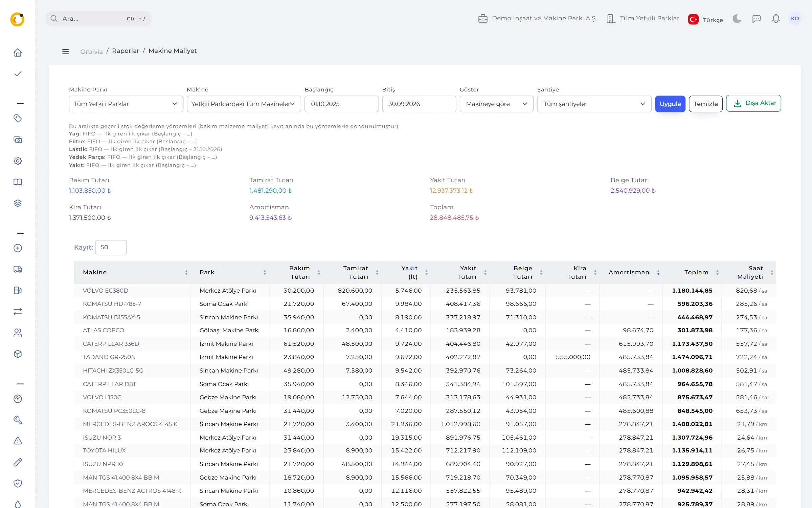This screenshot has height=508, width=812.
Task: Expand the Makine Parkı dropdown
Action: point(126,104)
